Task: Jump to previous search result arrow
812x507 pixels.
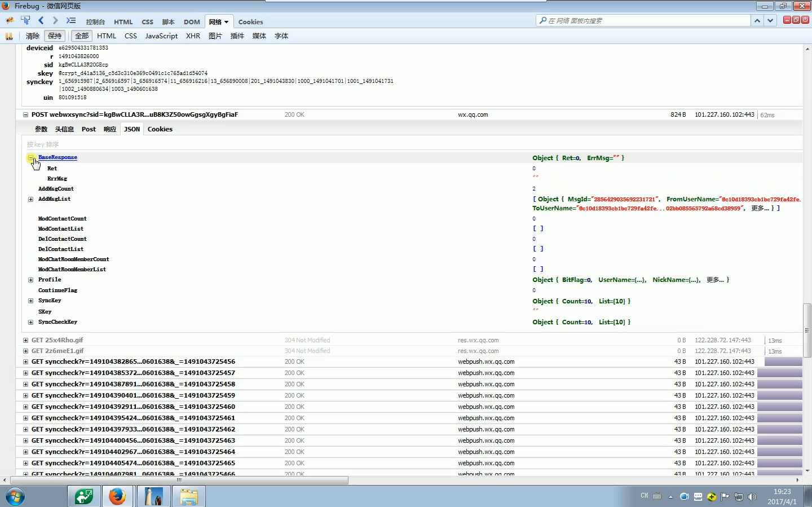Action: point(757,20)
